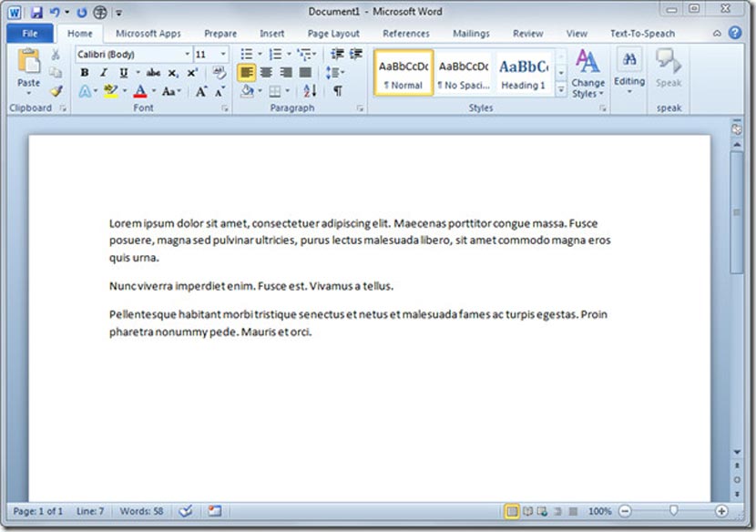Open the References ribbon tab
Viewport: 756px width, 532px height.
tap(405, 33)
